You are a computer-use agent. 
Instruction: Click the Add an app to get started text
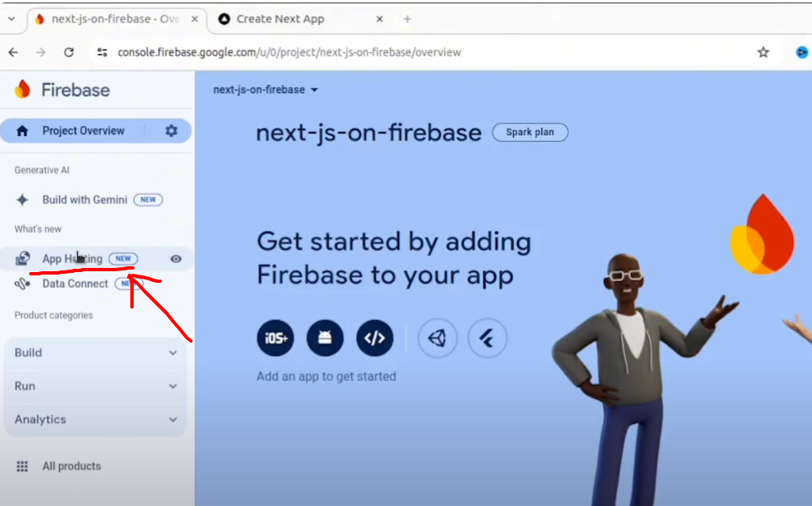[326, 376]
